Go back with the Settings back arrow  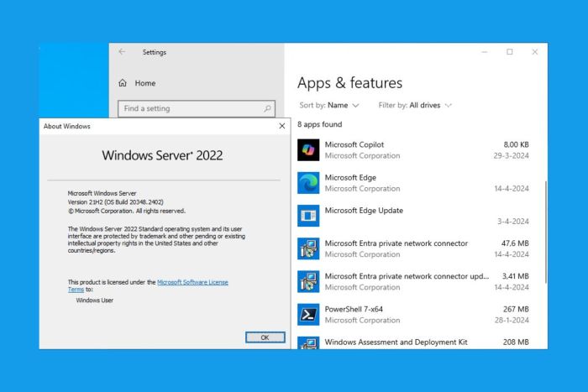coord(122,52)
